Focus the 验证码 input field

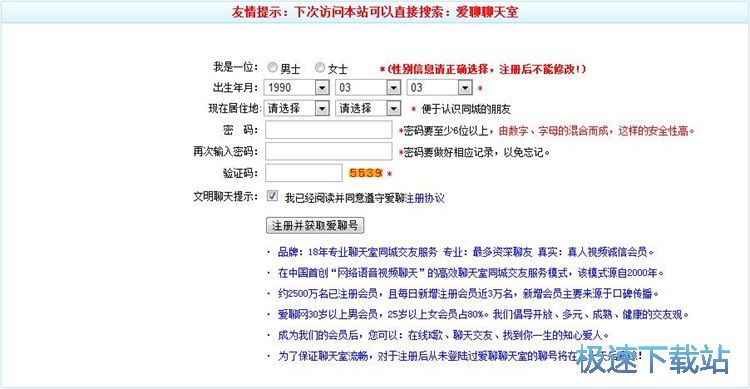coord(304,173)
